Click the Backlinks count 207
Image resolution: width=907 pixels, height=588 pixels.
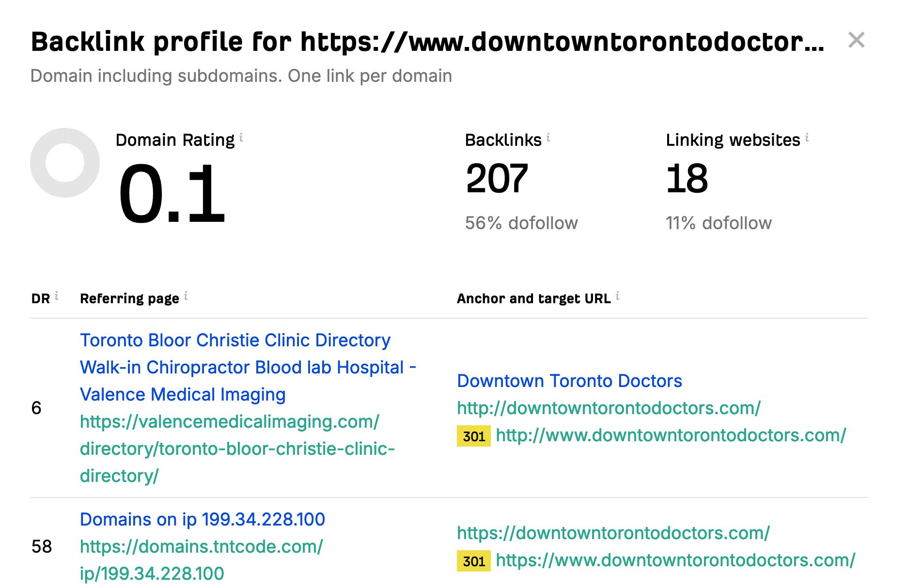497,179
